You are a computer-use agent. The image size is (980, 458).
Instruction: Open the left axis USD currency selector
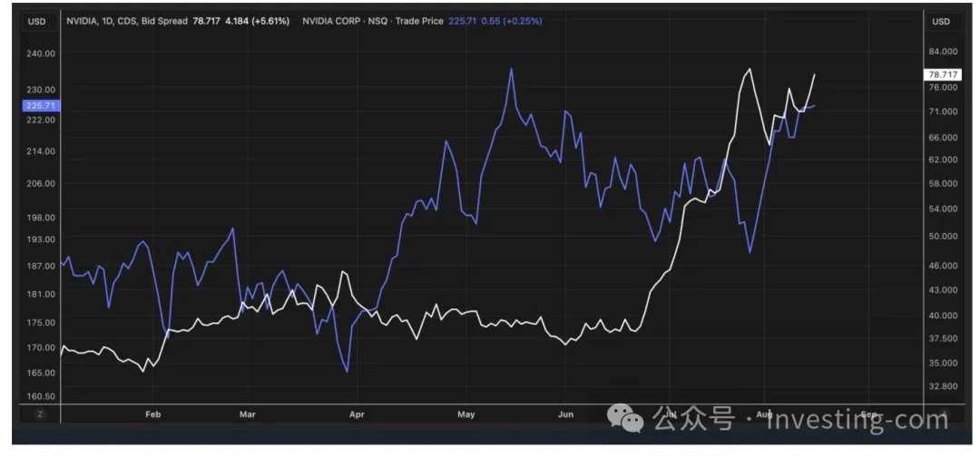(37, 21)
